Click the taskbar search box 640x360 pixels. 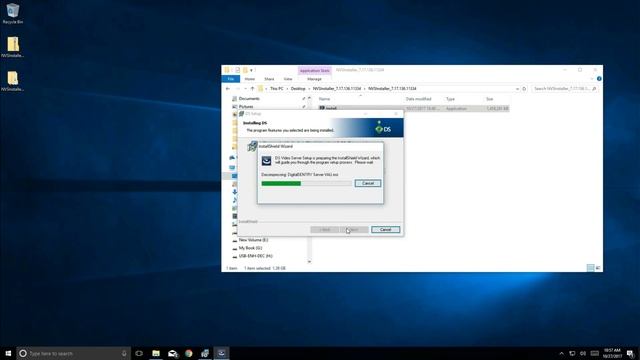(x=73, y=353)
